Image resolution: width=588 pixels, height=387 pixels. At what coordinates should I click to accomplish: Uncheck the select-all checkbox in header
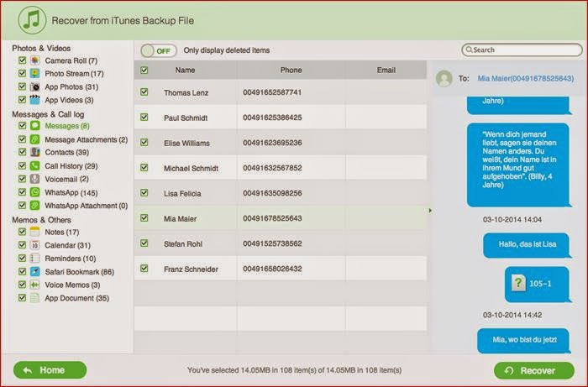pyautogui.click(x=144, y=70)
